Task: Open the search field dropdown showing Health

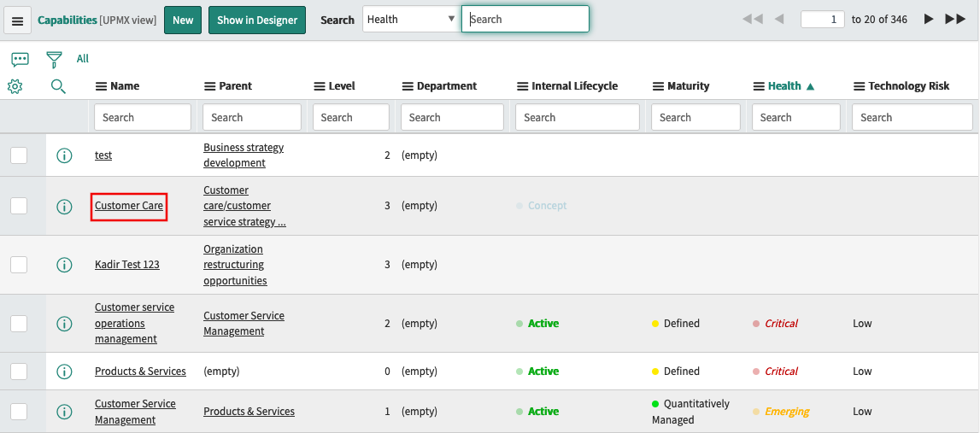Action: click(x=411, y=20)
